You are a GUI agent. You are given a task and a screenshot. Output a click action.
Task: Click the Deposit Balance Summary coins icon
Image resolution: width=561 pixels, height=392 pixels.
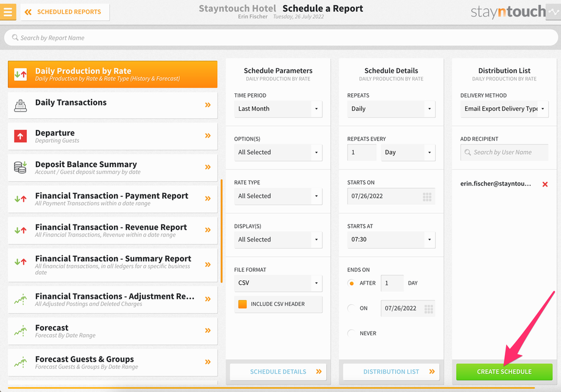point(20,167)
